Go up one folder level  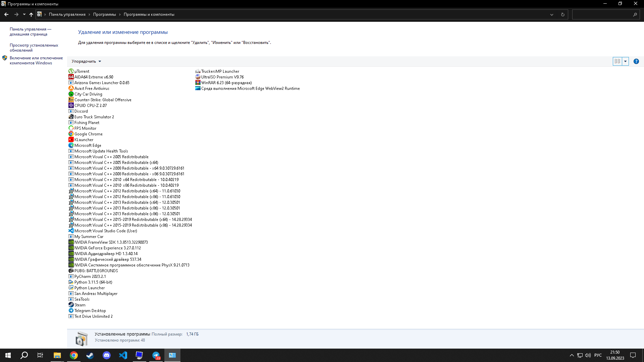tap(31, 14)
